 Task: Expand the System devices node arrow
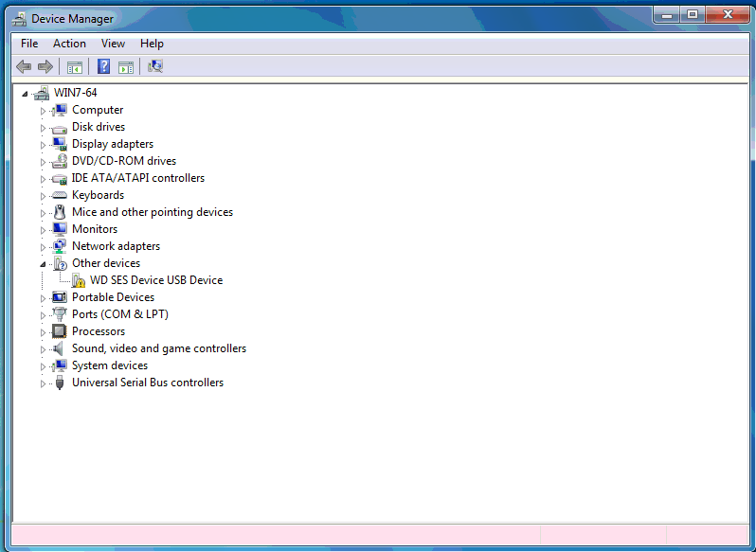(43, 366)
